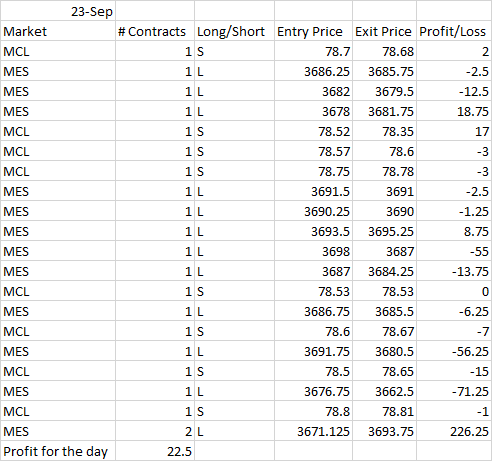Select the exit price 78.35 cell

(384, 131)
